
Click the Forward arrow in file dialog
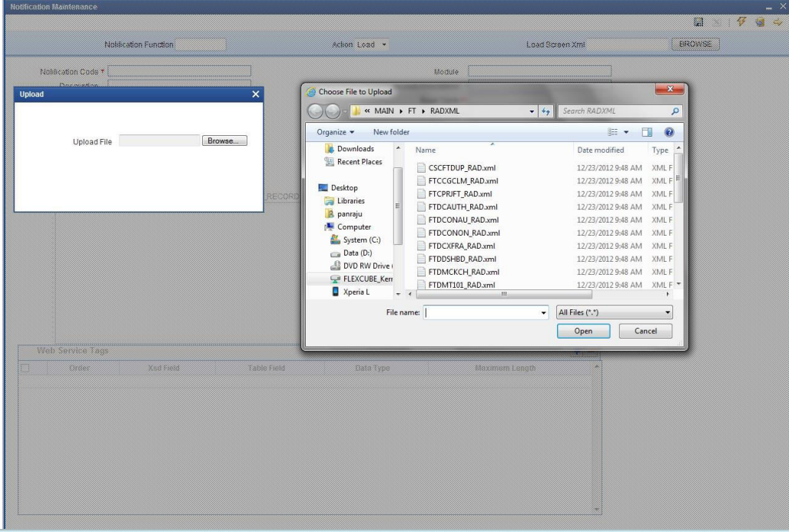point(332,111)
